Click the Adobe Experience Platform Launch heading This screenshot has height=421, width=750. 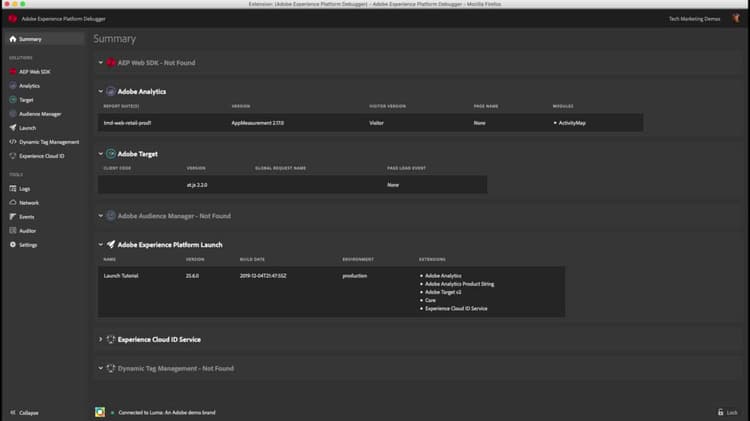coord(170,244)
